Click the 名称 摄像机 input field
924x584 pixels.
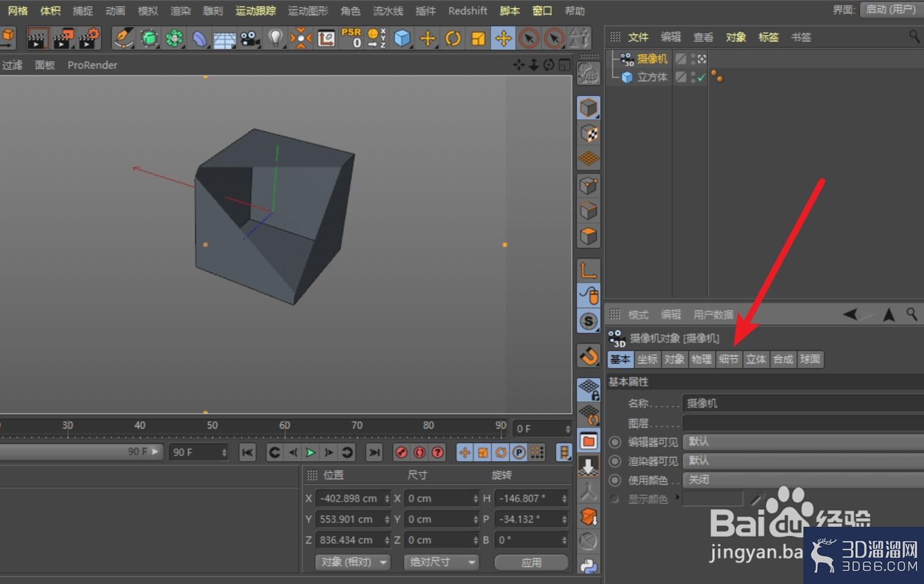coord(803,404)
